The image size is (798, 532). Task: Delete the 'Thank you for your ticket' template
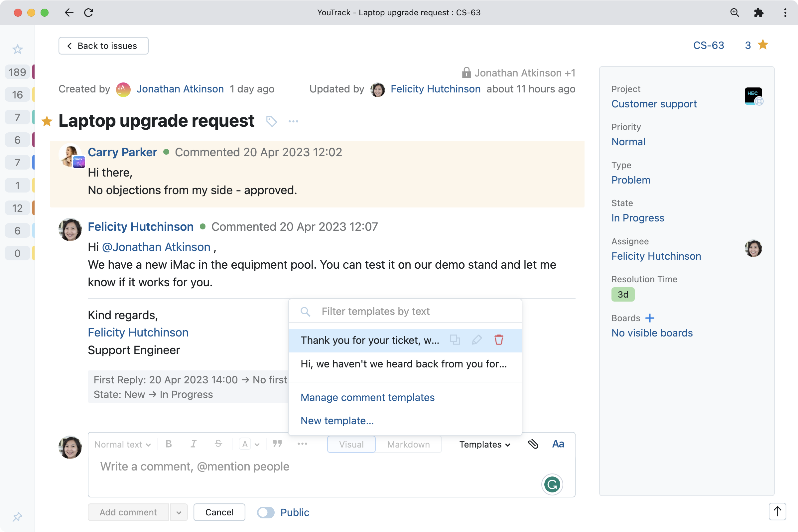point(498,339)
